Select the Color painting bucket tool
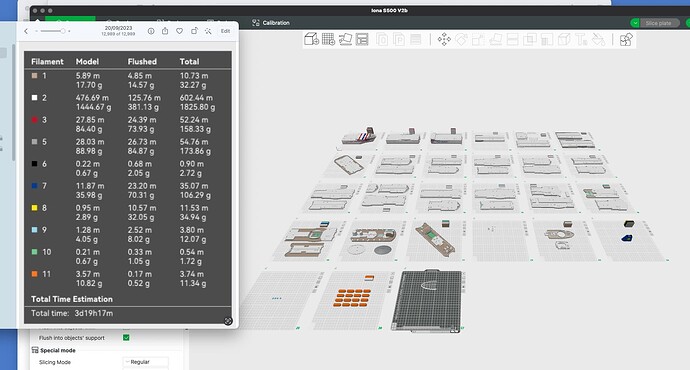690x370 pixels. tap(598, 40)
